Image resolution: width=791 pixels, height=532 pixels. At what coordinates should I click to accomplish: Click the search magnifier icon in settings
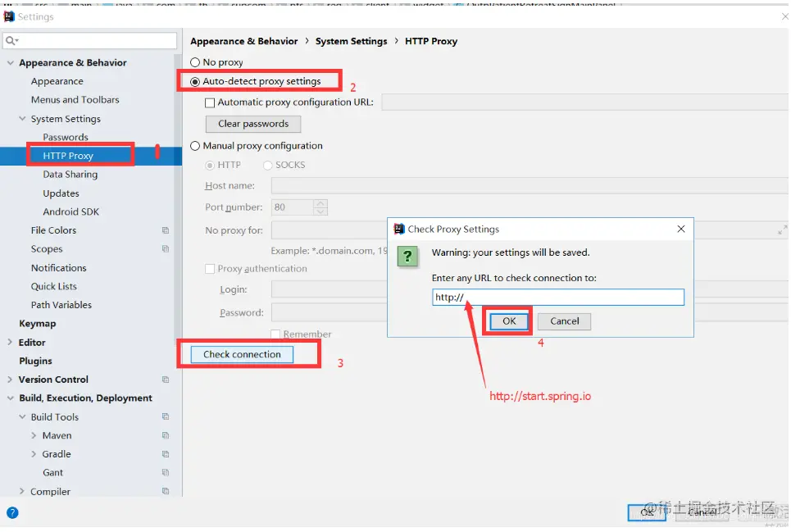point(11,40)
